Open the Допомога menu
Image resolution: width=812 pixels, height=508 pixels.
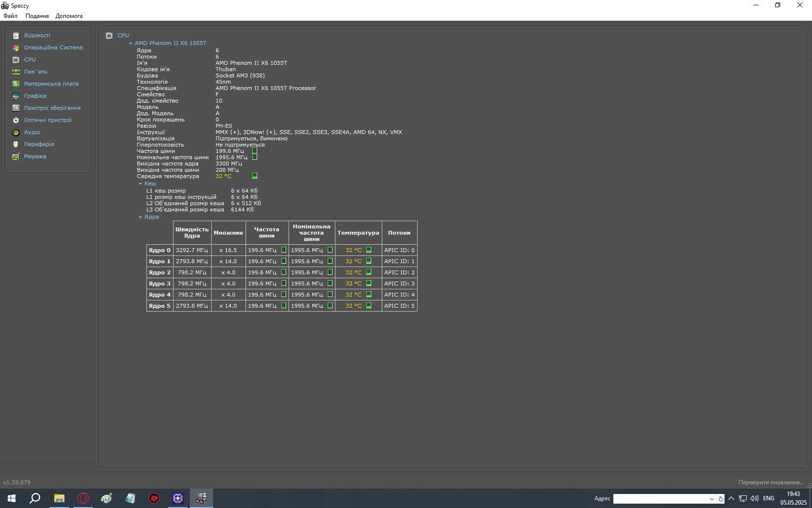coord(69,16)
